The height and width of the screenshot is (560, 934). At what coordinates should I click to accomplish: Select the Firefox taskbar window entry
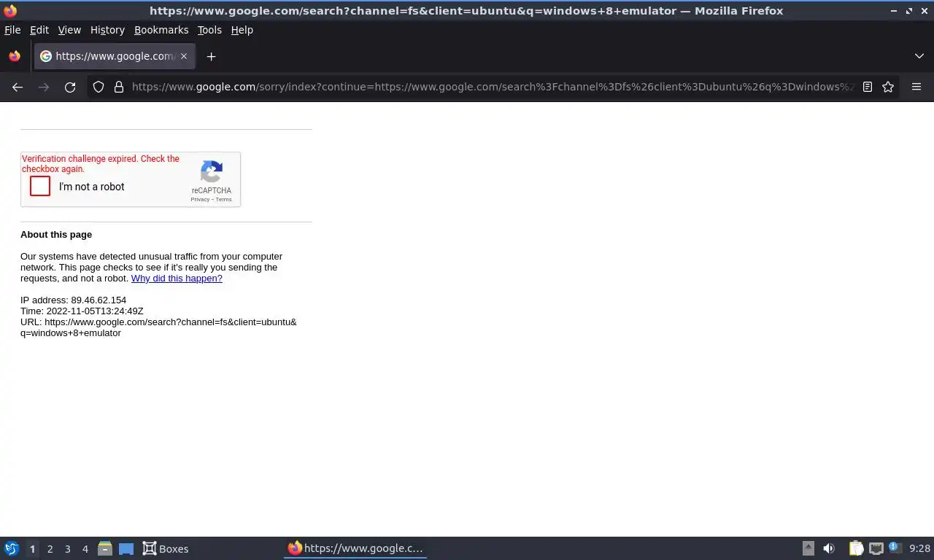[x=355, y=548]
